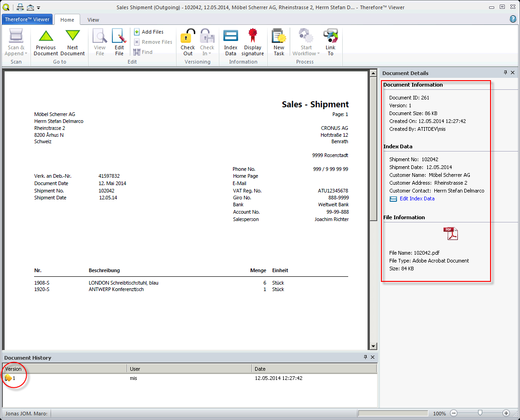Screen dimensions: 520x420
Task: Select Version 1 in Document History
Action: pyautogui.click(x=14, y=378)
